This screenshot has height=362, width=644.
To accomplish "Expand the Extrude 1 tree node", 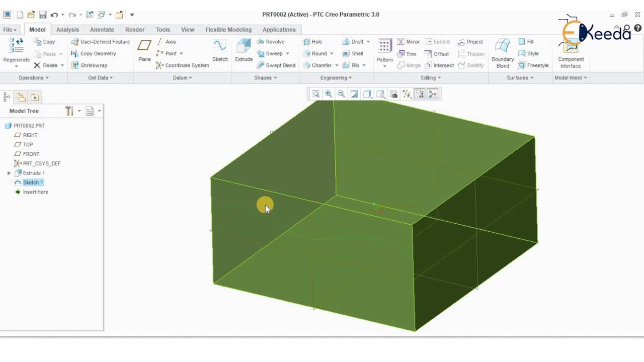I will point(9,173).
